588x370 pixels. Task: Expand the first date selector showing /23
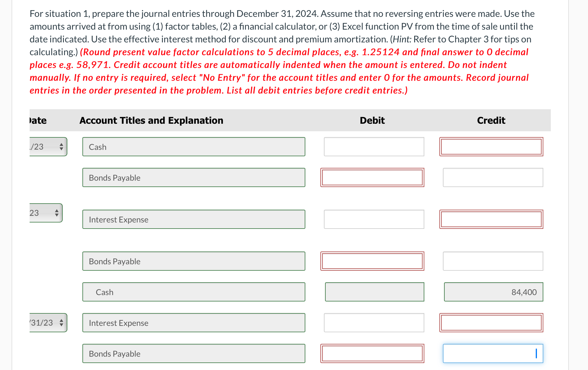[47, 147]
